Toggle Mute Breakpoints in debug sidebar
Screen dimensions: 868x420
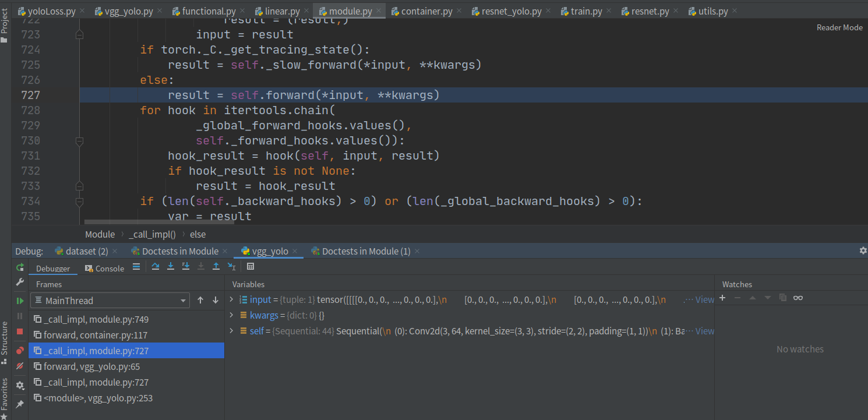tap(19, 366)
